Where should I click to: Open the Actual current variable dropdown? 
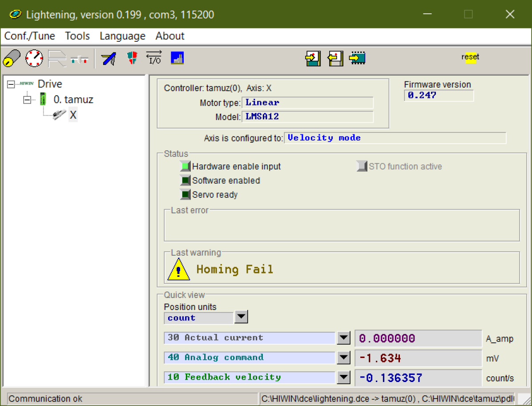343,338
